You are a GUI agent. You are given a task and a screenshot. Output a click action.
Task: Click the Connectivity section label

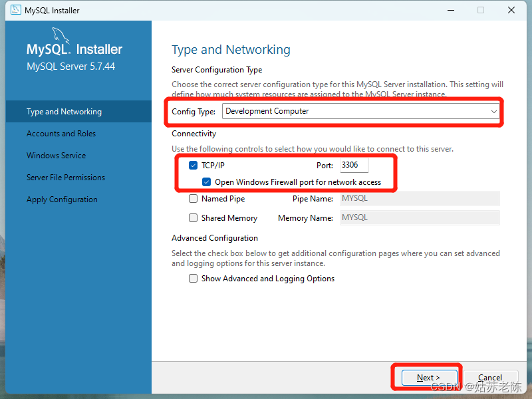coord(194,134)
